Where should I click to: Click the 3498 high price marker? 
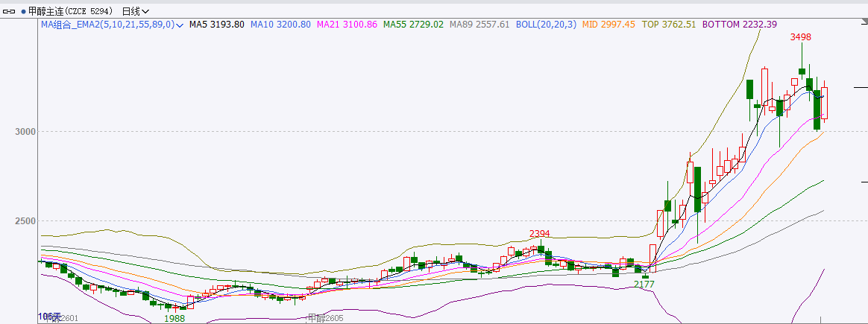[800, 36]
